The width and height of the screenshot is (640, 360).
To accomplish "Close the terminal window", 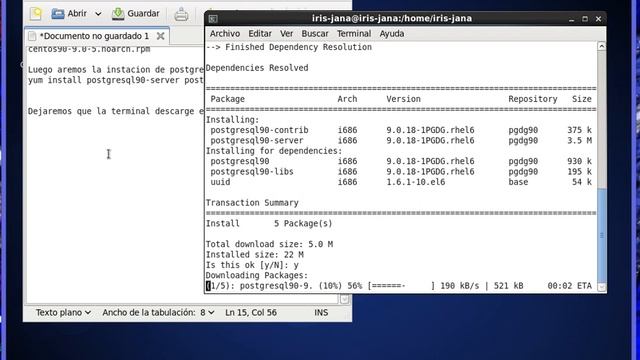I will coord(598,19).
